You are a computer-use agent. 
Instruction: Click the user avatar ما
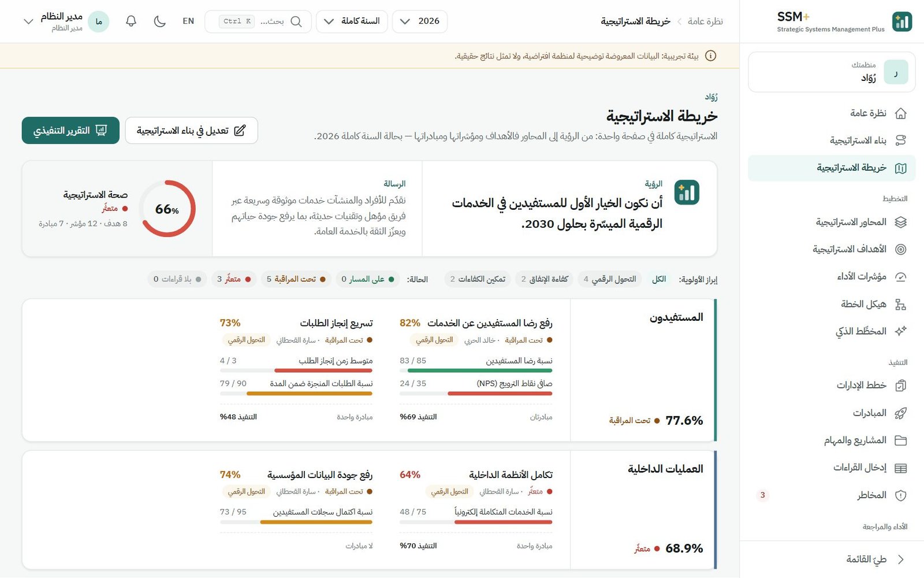click(99, 21)
